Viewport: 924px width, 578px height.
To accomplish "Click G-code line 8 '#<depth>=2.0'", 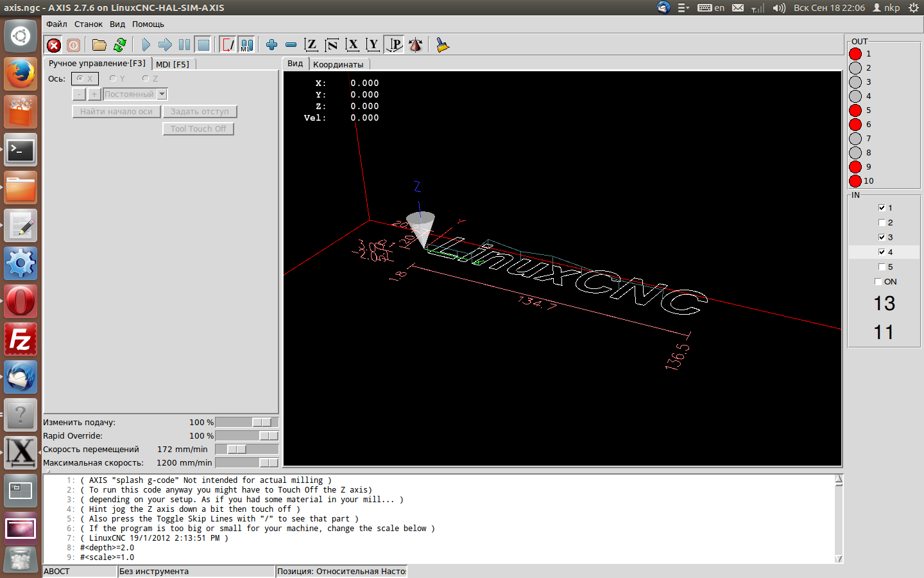I will [107, 548].
